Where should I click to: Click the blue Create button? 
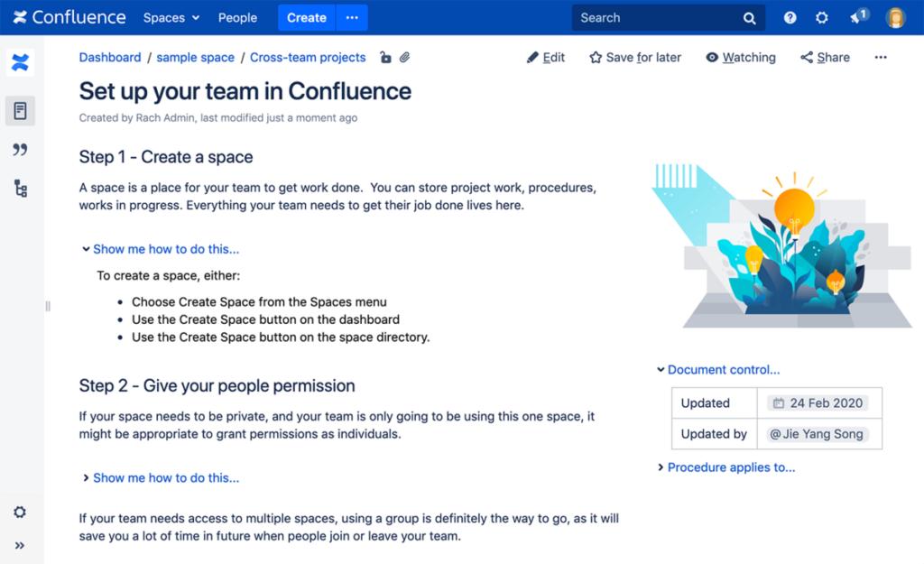coord(306,18)
